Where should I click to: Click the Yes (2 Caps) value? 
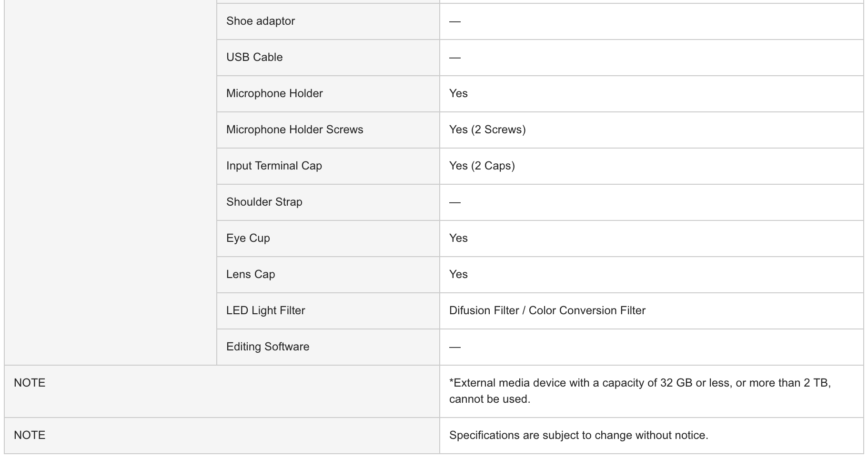pyautogui.click(x=482, y=166)
